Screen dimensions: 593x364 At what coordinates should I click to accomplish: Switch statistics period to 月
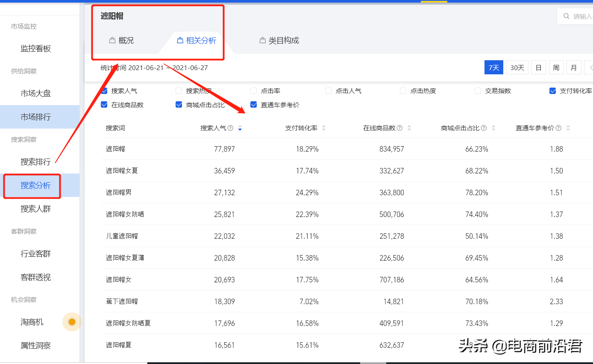click(x=574, y=67)
